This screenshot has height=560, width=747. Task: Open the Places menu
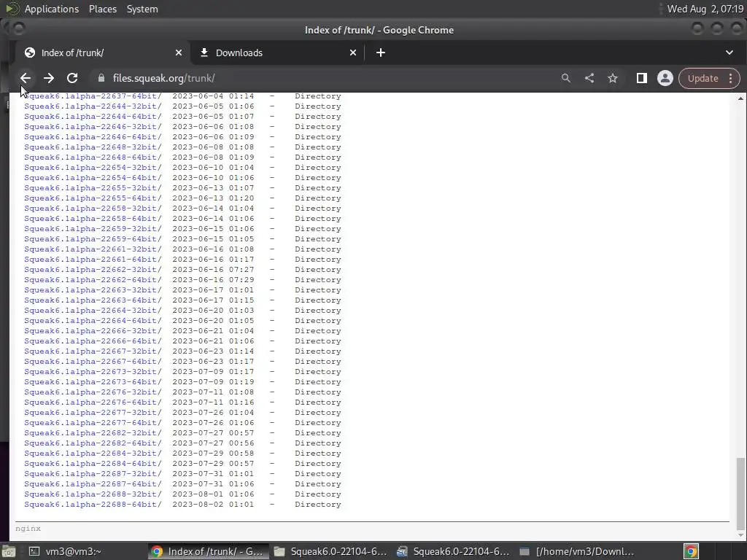[102, 9]
